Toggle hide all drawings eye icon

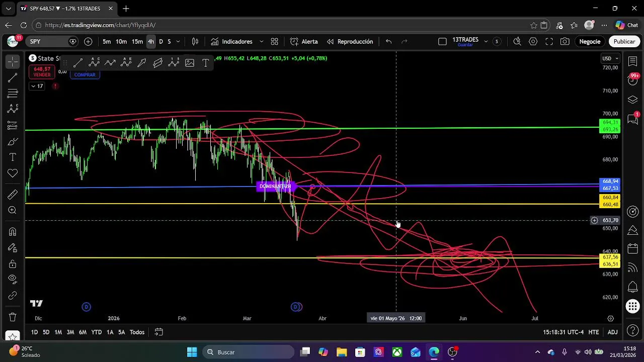pos(13,280)
